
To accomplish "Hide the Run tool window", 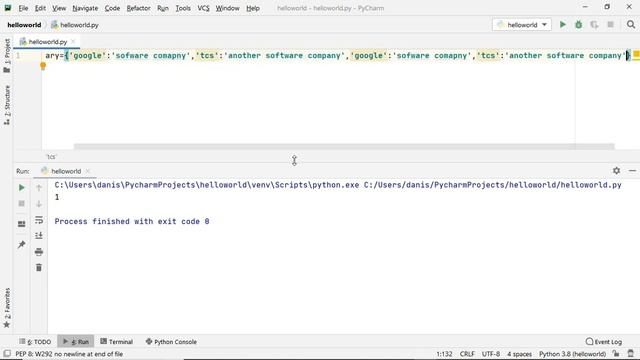I will (x=632, y=171).
